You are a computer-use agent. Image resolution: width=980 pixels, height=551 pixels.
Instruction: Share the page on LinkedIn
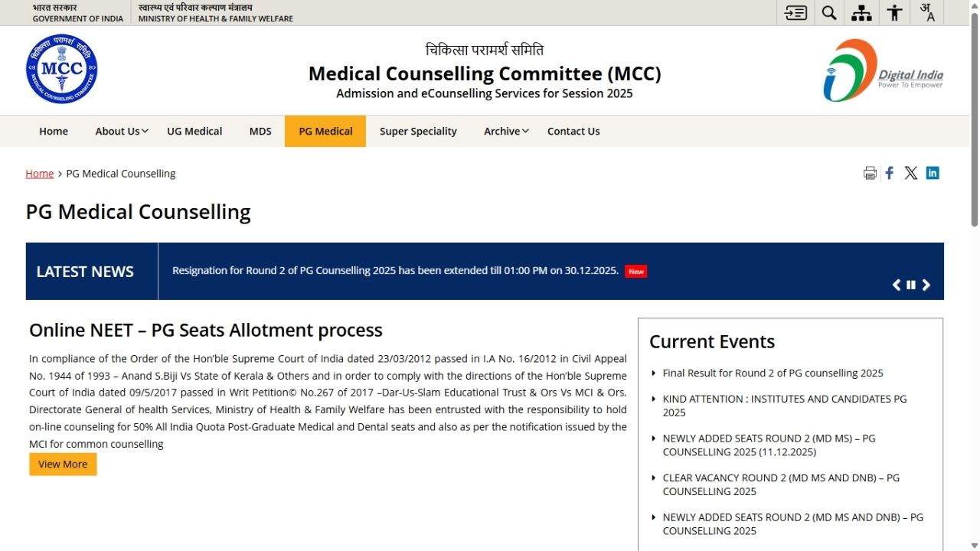(933, 172)
